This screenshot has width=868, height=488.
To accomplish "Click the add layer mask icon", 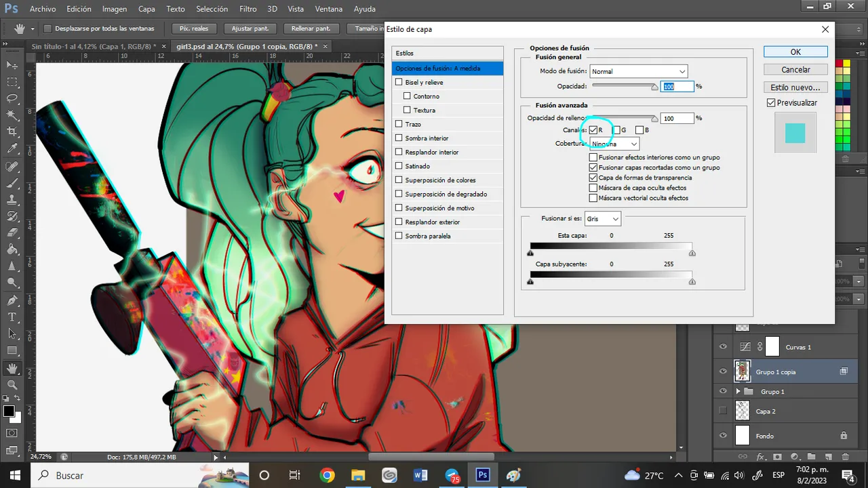I will coord(777,457).
